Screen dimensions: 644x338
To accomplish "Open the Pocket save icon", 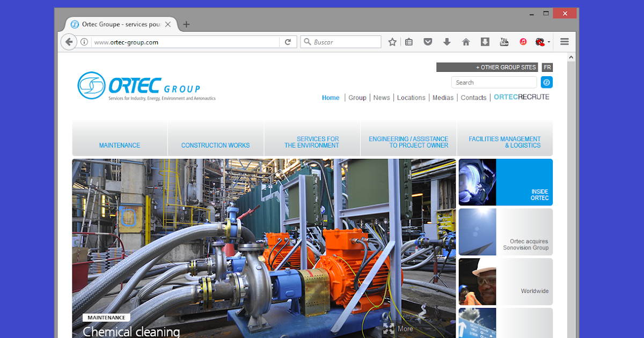I will [428, 41].
